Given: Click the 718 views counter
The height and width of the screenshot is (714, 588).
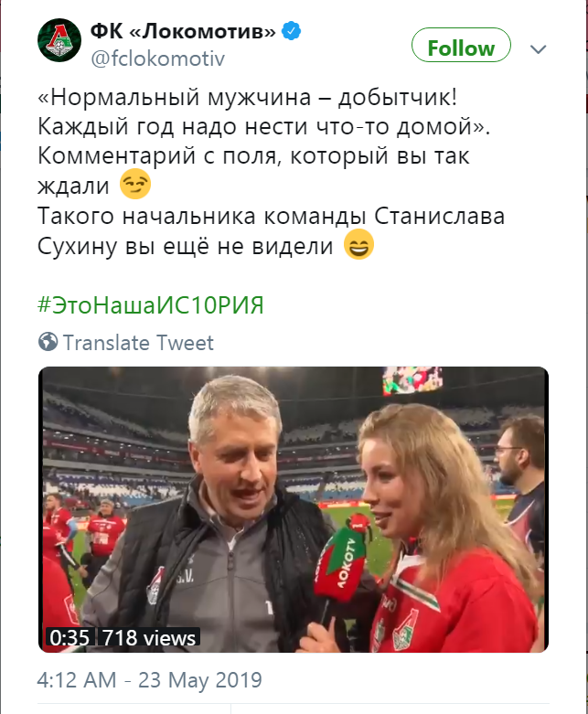Looking at the screenshot, I should tap(149, 637).
